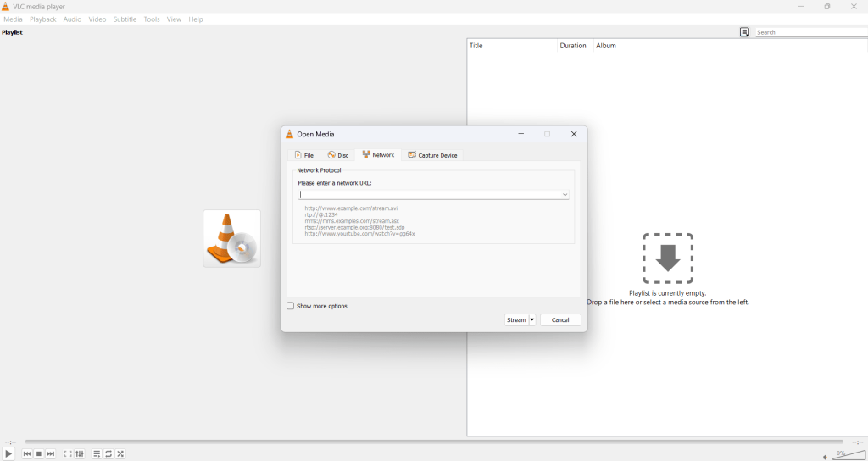Open the Playback menu
The width and height of the screenshot is (868, 461).
click(42, 19)
